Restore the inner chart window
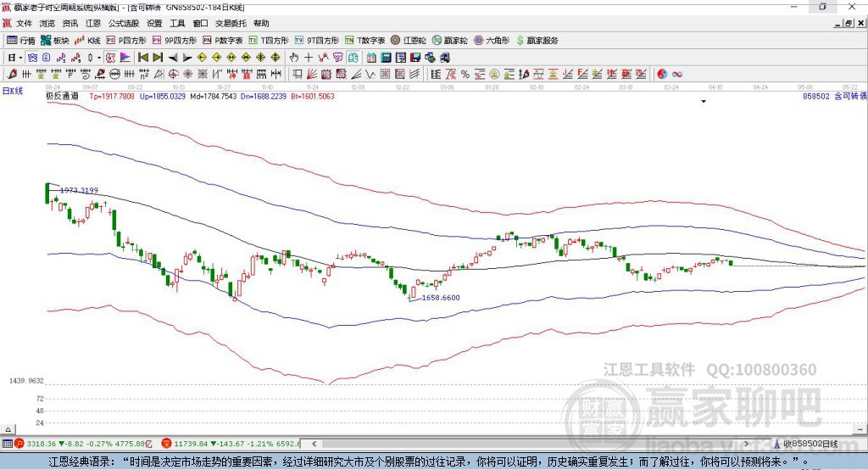The height and width of the screenshot is (470, 868). [849, 23]
